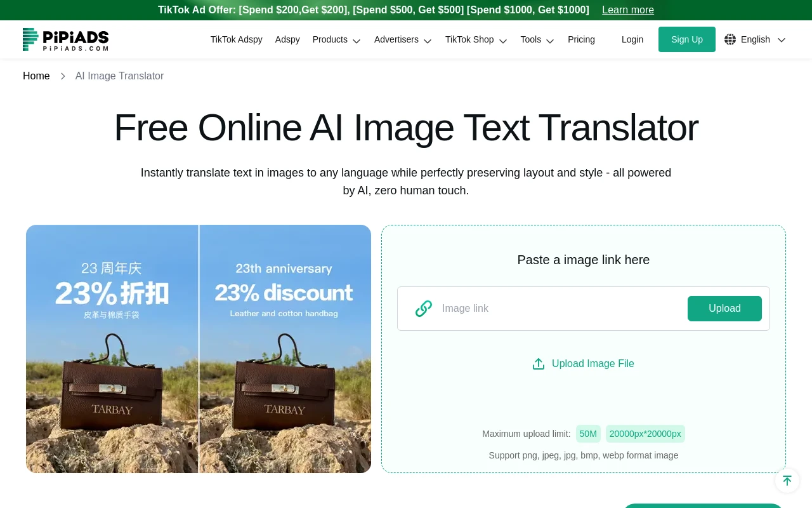Open the TikTok Shop menu

tap(476, 39)
